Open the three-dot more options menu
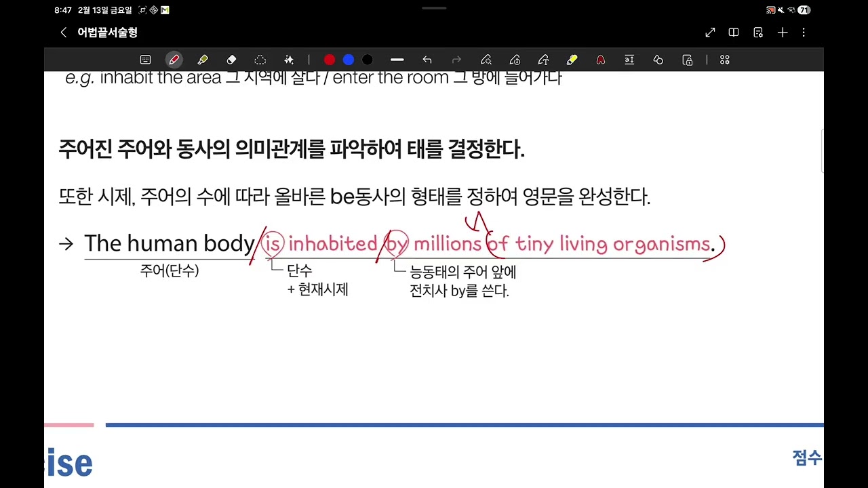The height and width of the screenshot is (488, 868). [x=804, y=33]
